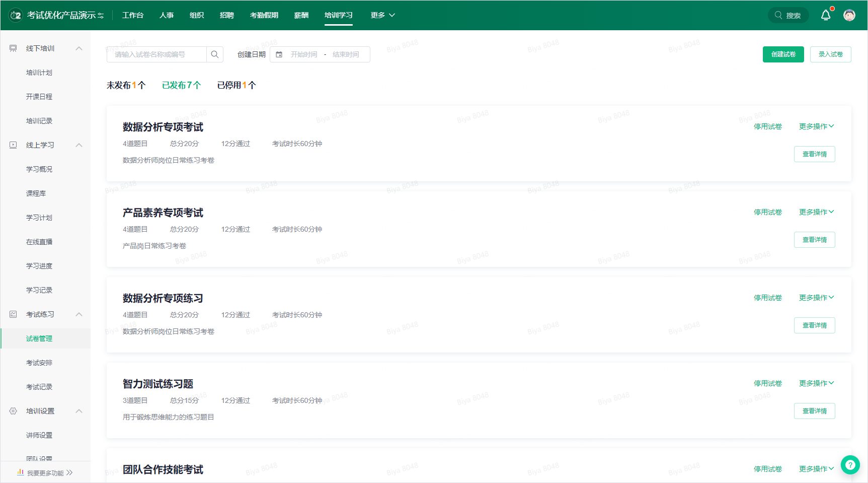Open the floating help question-mark button

tap(850, 464)
